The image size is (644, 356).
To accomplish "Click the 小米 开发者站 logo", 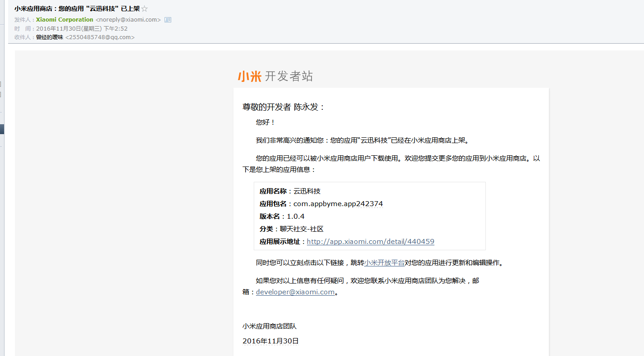I will tap(275, 77).
